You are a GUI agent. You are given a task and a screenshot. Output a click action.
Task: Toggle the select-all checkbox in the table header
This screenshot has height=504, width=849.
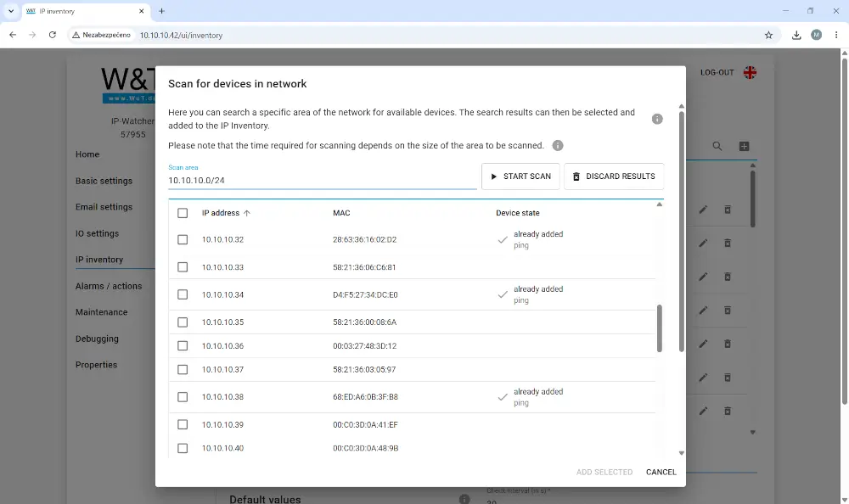(183, 213)
